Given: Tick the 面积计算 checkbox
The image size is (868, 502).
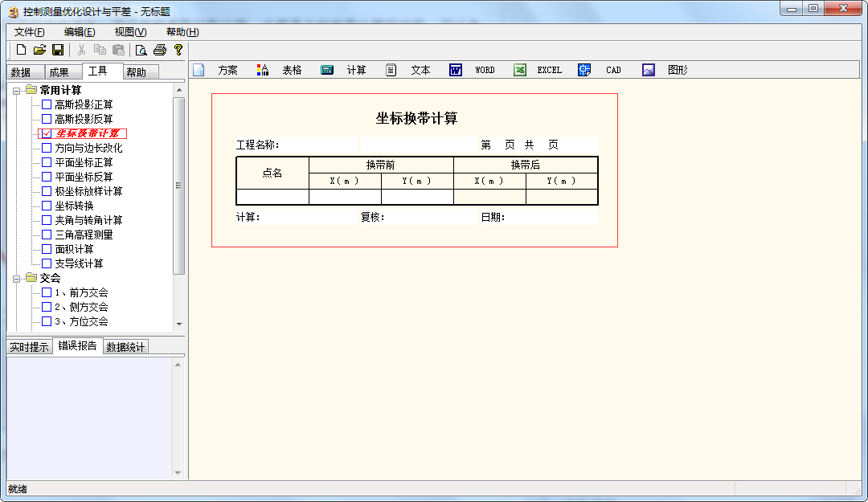Looking at the screenshot, I should pos(47,249).
